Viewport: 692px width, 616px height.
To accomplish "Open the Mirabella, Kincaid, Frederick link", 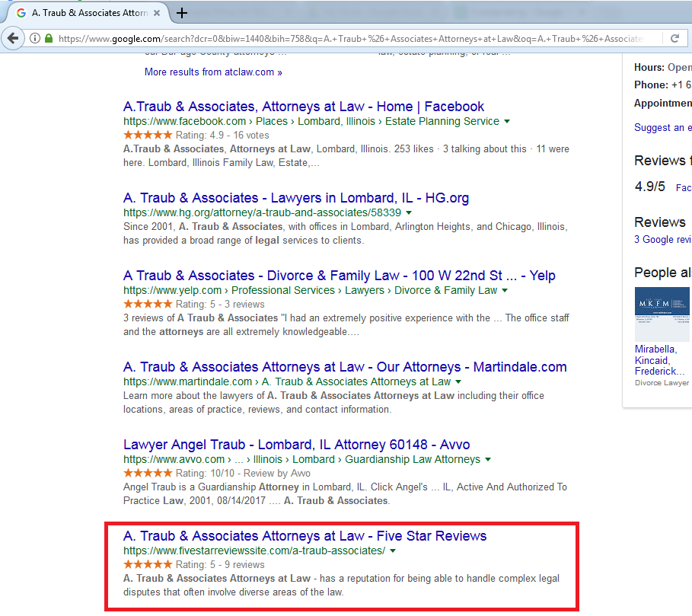I will (x=659, y=360).
